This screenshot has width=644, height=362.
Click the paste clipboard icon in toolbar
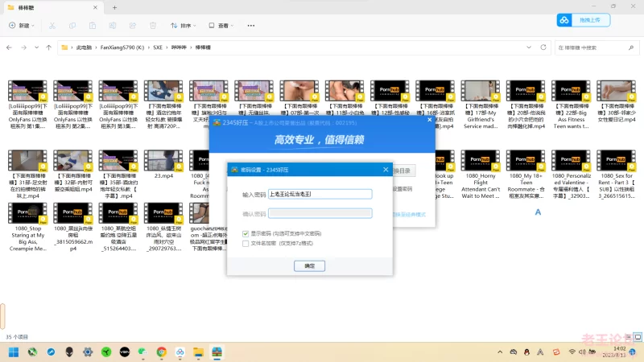pyautogui.click(x=93, y=26)
